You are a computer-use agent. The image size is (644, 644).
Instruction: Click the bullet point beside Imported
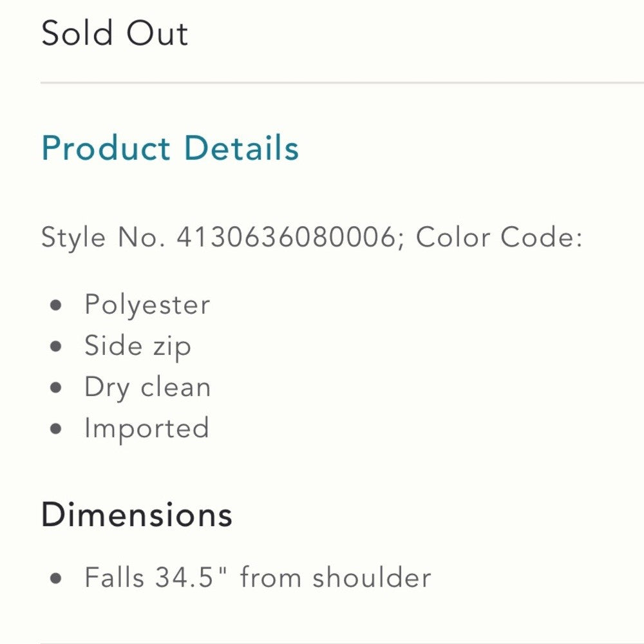pyautogui.click(x=57, y=429)
